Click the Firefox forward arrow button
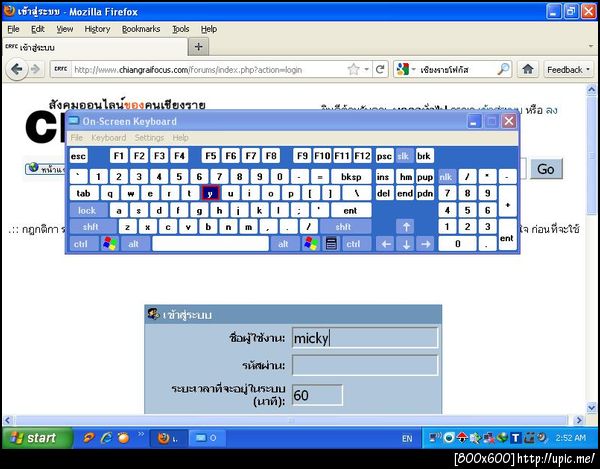Screen dimensions: 600x469 pos(35,70)
